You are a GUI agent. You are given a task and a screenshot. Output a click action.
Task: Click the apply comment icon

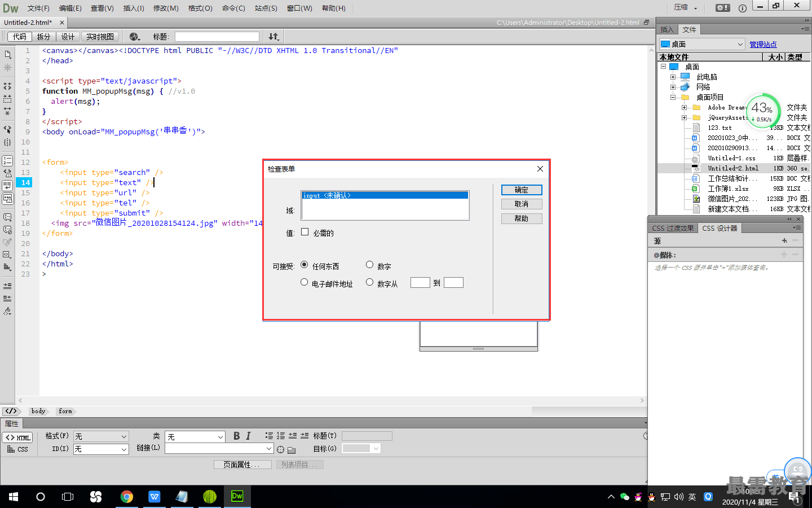coord(7,217)
